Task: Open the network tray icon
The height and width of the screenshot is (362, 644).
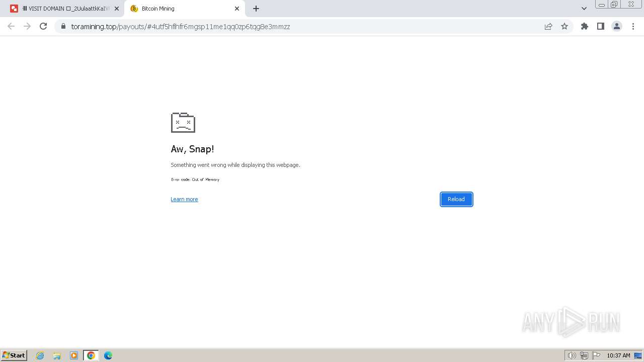Action: (584, 355)
